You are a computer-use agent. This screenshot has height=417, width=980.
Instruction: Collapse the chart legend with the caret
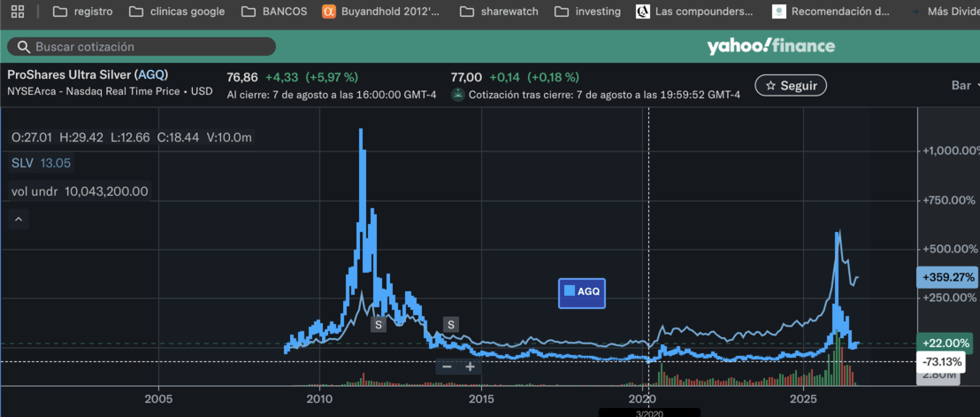(x=19, y=220)
